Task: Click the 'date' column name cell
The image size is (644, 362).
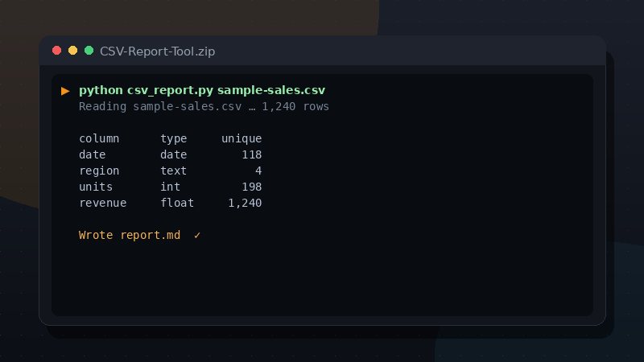Action: tap(93, 154)
